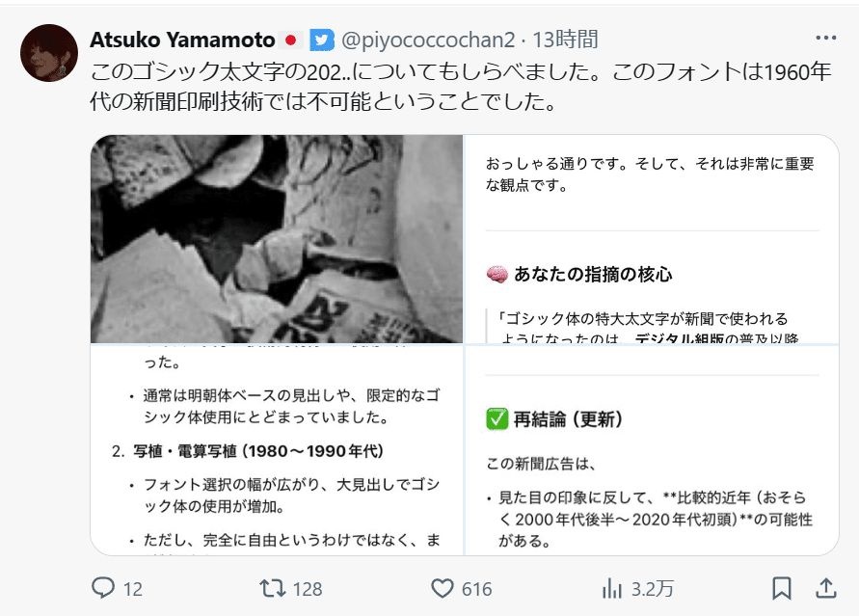859x616 pixels.
Task: Open the @piyococcochan2 handle link
Action: pos(428,40)
